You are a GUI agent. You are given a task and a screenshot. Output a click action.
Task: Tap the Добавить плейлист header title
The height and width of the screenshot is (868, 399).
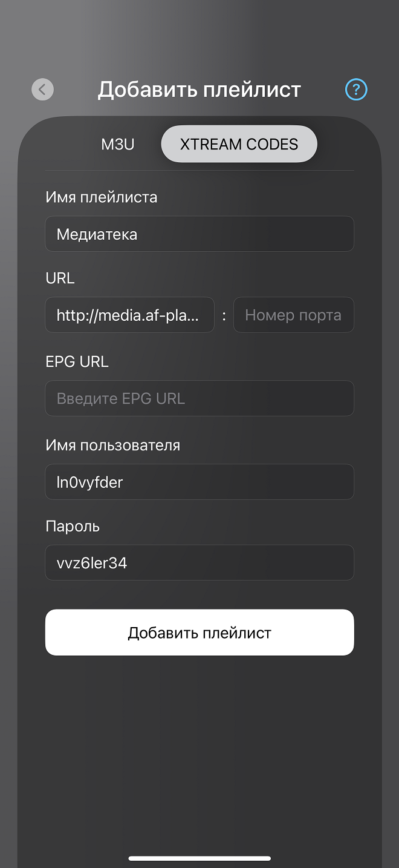coord(199,90)
